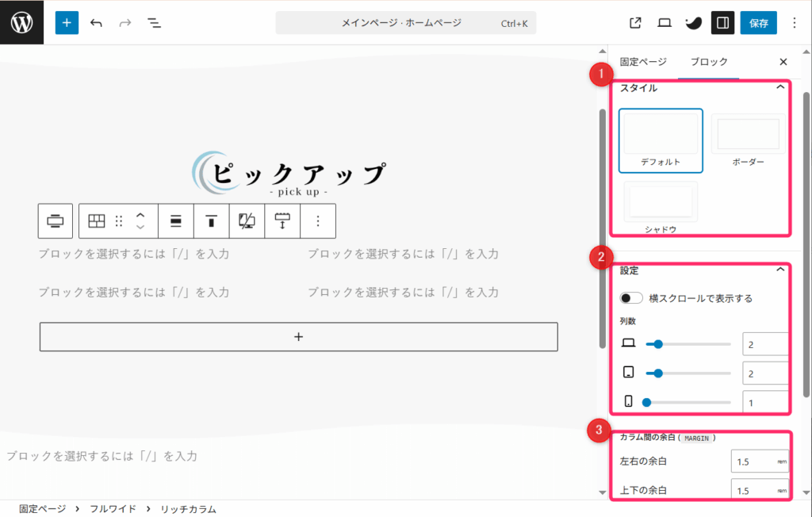Click the ピックアップ heading image

(x=289, y=174)
